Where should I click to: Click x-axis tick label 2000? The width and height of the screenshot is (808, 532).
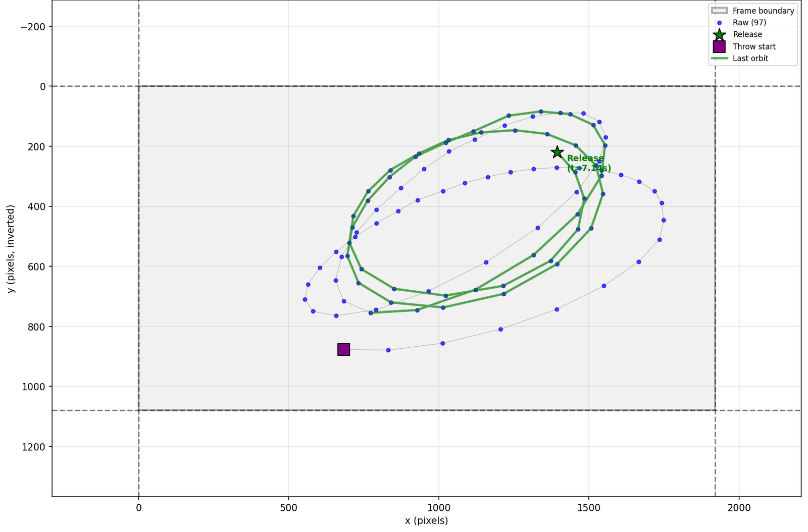pos(739,507)
